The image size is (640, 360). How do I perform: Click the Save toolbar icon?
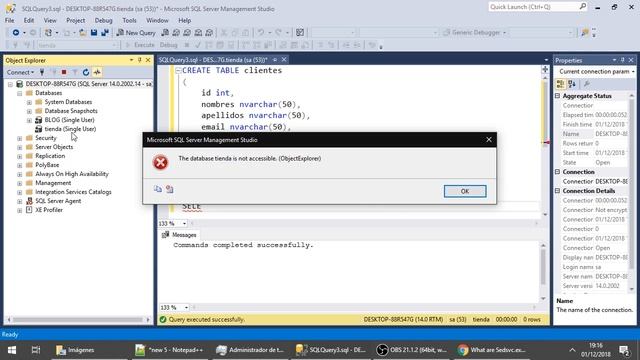point(94,33)
